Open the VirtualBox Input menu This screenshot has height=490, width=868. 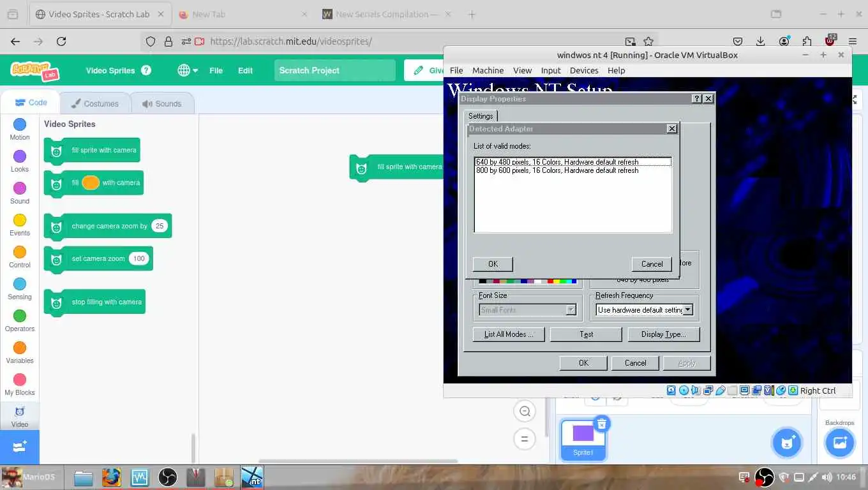pos(551,70)
